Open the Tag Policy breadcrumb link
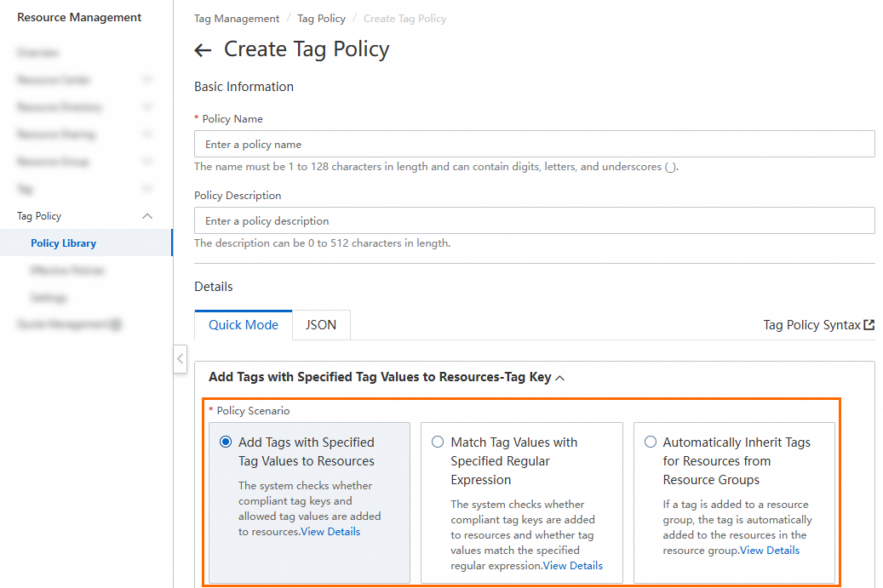Image resolution: width=883 pixels, height=588 pixels. click(321, 19)
